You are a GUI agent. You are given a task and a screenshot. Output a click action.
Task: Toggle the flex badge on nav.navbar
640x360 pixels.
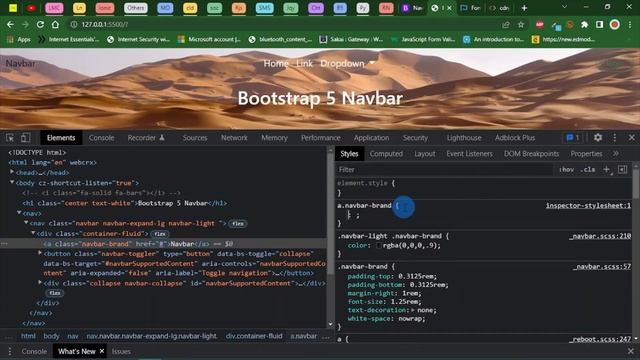tap(238, 224)
